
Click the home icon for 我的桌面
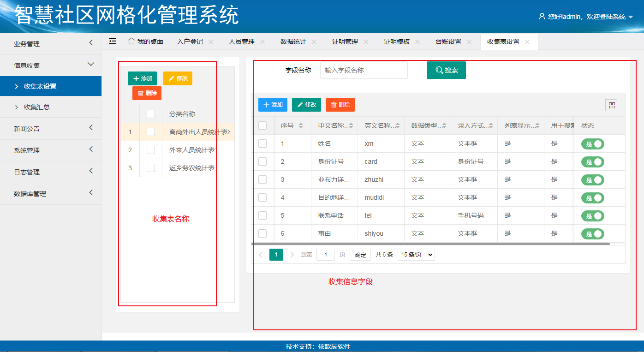[131, 41]
